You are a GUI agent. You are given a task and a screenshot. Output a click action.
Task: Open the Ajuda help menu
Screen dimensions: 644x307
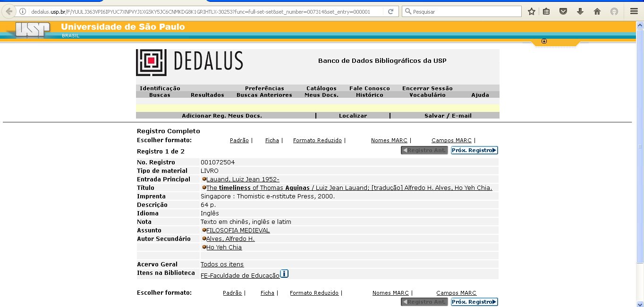tap(480, 95)
